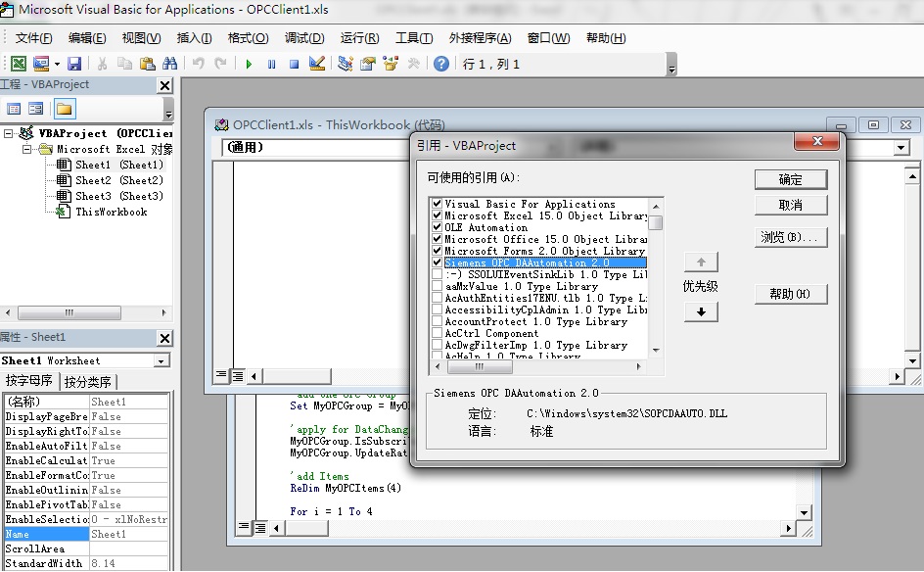
Task: Open project panel toolbar options arrow
Action: click(168, 109)
